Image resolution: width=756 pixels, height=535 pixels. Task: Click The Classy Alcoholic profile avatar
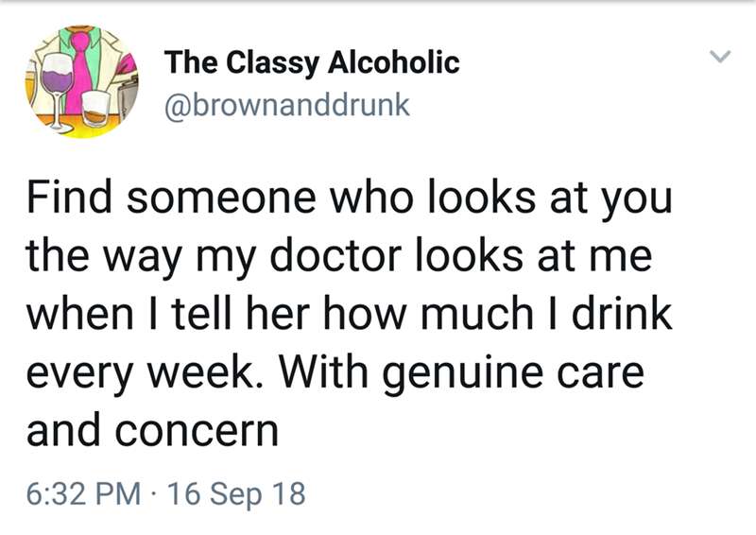(x=77, y=83)
